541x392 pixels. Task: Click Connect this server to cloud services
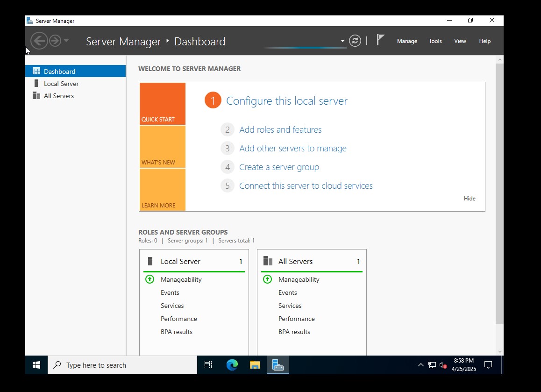306,186
